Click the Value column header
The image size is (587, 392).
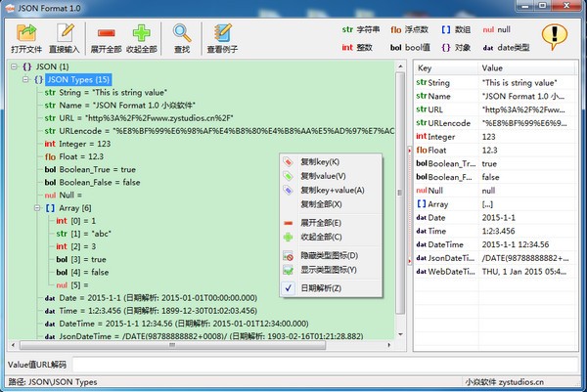[x=526, y=68]
